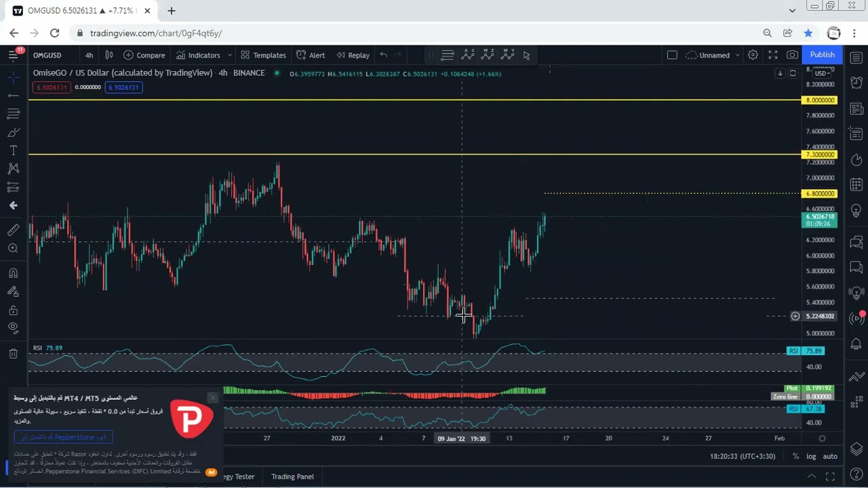Select the ruler measure tool
Viewport: 868px width, 488px height.
pyautogui.click(x=13, y=230)
